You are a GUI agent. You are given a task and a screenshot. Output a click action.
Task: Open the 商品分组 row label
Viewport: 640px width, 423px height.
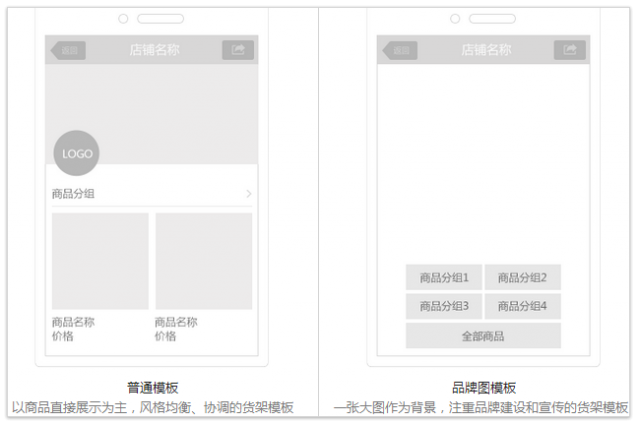tap(73, 193)
